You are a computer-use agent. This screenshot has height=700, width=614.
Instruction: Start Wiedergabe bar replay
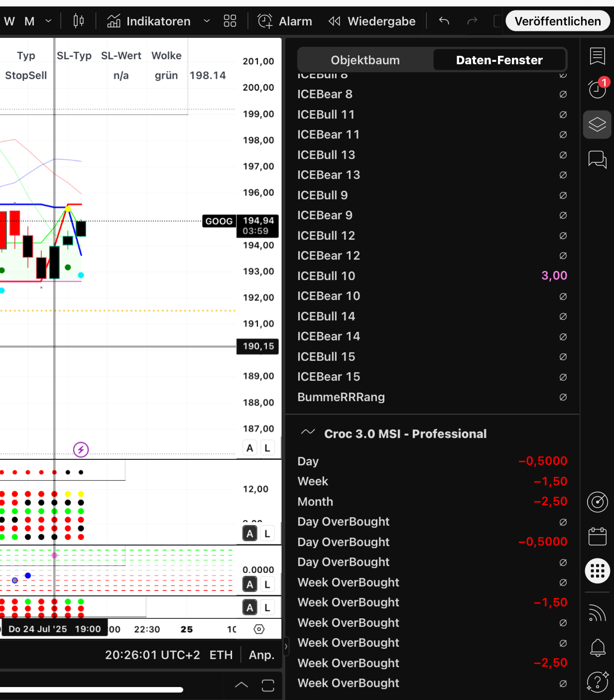372,21
